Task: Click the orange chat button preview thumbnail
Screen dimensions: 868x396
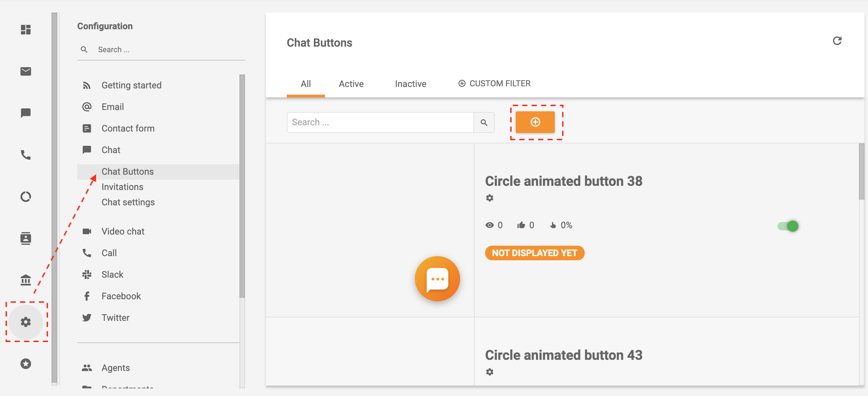Action: [437, 278]
